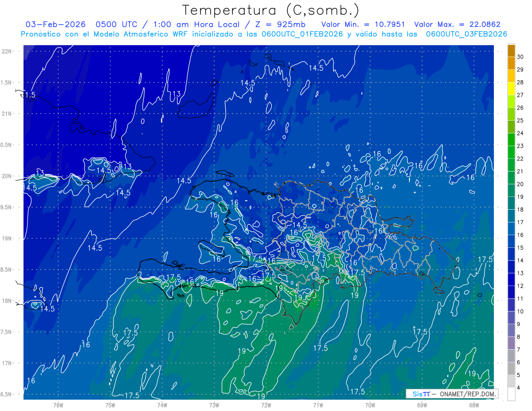This screenshot has width=532, height=411.
Task: Click the '72W' longitude axis label
Action: (x=266, y=405)
